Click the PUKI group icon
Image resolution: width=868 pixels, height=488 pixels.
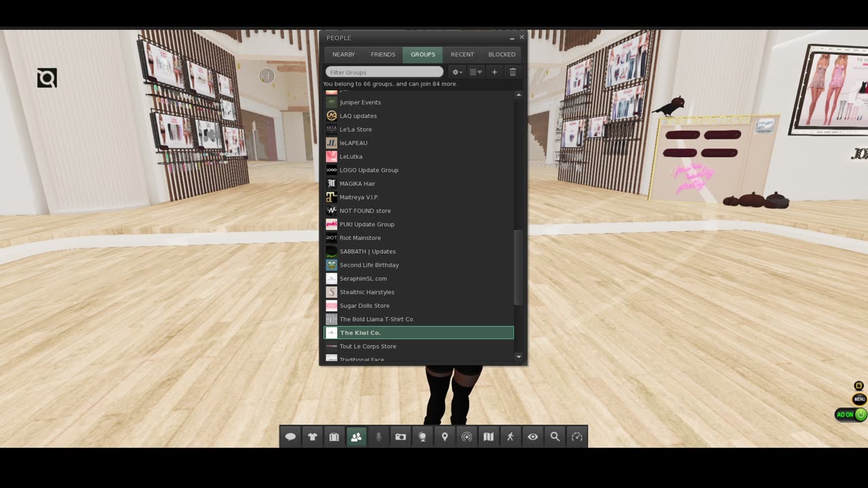point(332,224)
